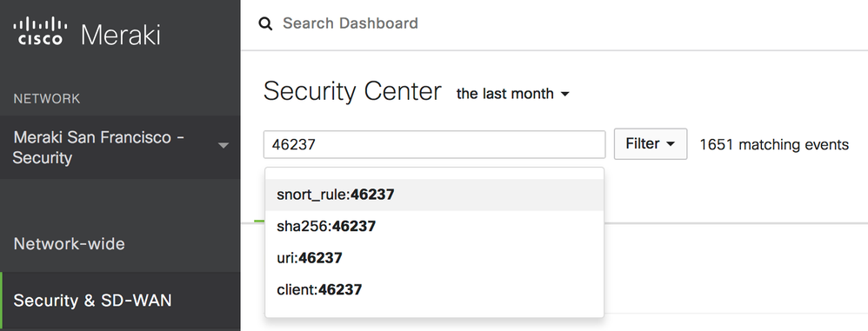Click the "1651 matching events" text
The image size is (868, 331).
pyautogui.click(x=774, y=145)
